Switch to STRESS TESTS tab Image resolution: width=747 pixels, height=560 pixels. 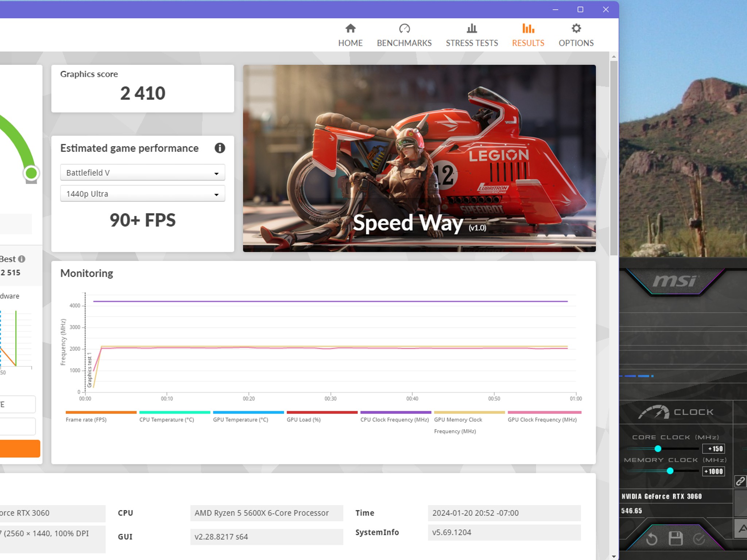tap(472, 35)
